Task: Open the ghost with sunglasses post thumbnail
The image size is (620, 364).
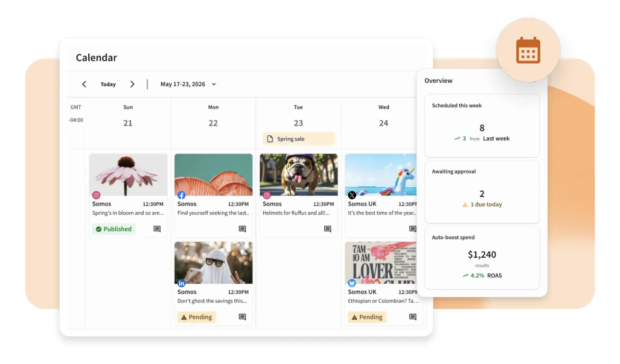Action: (214, 263)
